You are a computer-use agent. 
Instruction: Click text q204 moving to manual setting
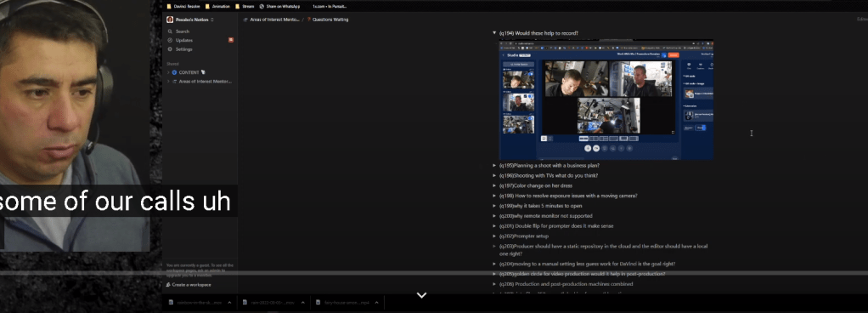click(588, 265)
